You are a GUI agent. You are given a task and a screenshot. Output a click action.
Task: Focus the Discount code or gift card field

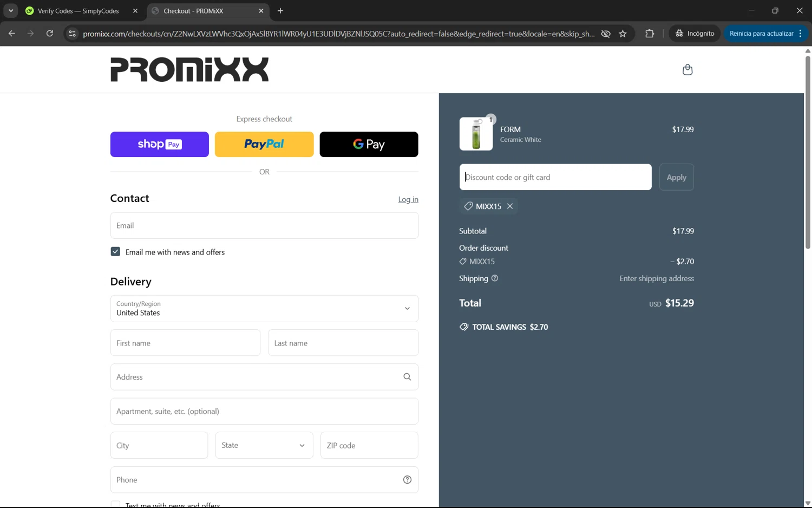(x=555, y=177)
